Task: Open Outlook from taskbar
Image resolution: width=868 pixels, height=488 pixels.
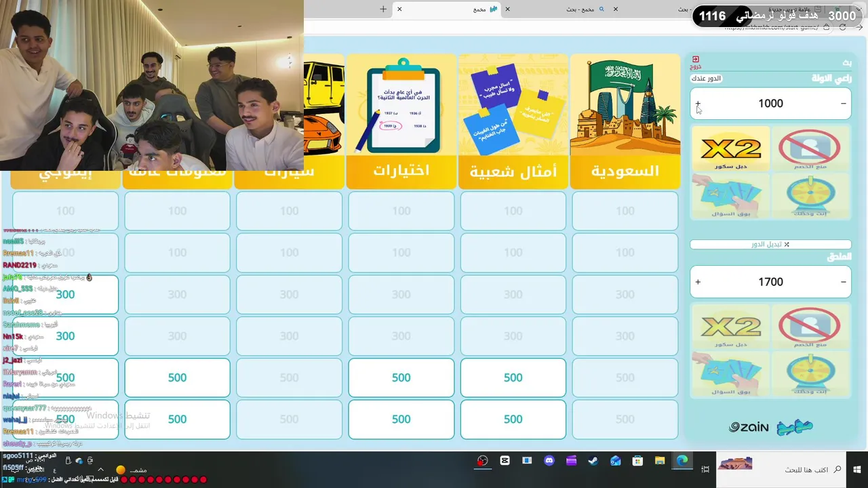Action: [x=615, y=461]
